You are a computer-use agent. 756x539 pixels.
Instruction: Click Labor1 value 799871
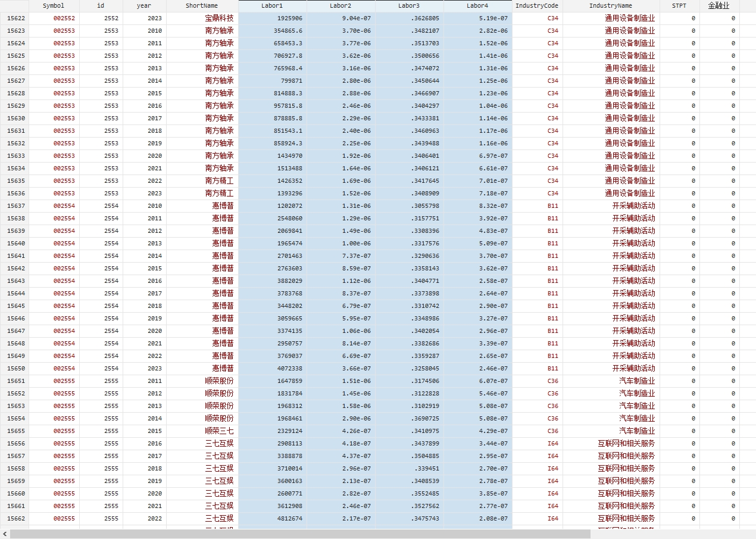pyautogui.click(x=290, y=81)
